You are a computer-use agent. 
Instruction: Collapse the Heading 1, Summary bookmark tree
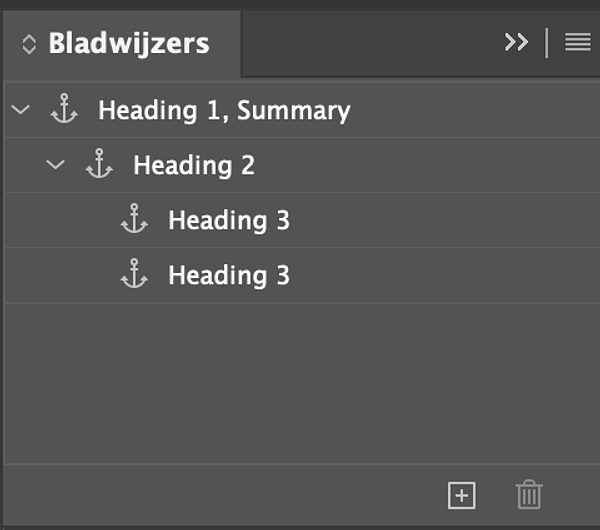pyautogui.click(x=20, y=110)
